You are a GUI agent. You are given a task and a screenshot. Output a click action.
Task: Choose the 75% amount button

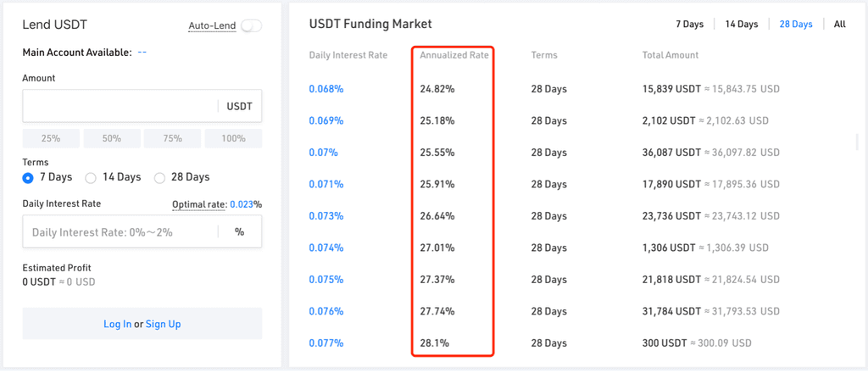pyautogui.click(x=172, y=138)
